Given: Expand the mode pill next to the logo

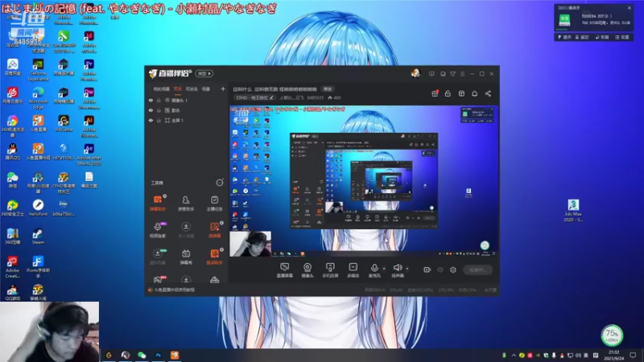Looking at the screenshot, I should coord(204,73).
